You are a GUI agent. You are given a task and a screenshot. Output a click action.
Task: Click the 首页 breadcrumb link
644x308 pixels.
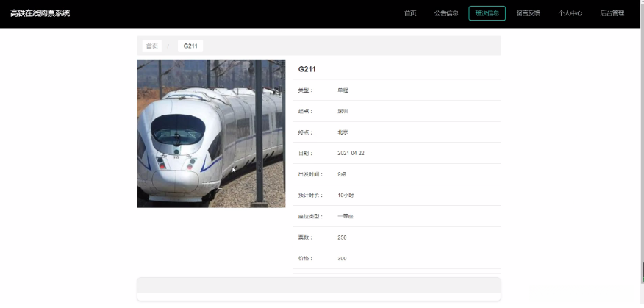(152, 46)
